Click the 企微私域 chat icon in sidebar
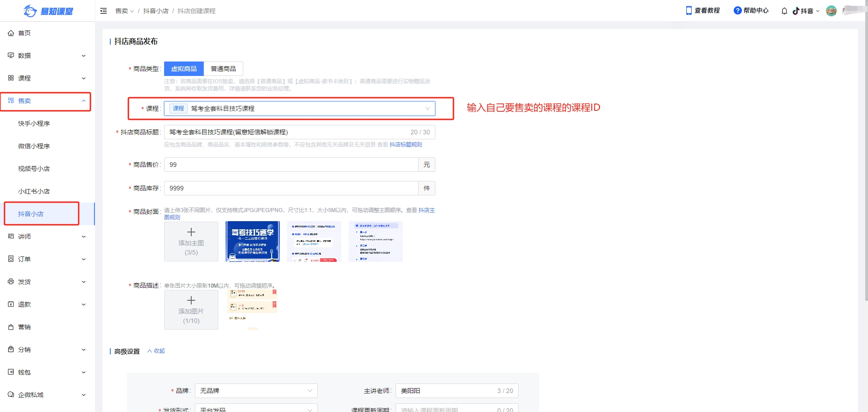Image resolution: width=868 pixels, height=412 pixels. coord(11,395)
